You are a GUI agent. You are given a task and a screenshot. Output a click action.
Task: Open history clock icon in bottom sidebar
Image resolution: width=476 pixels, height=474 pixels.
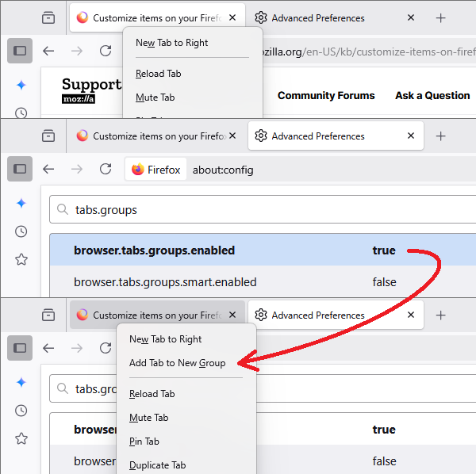21,411
